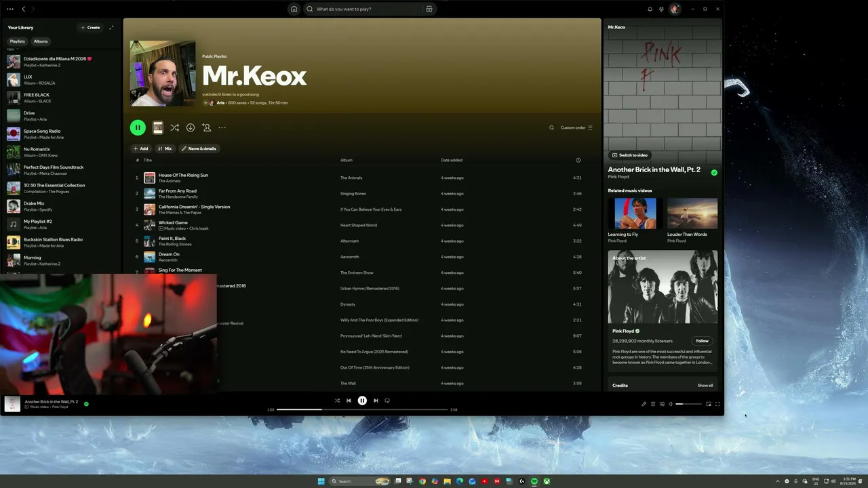Switch to video in Now Playing panel

[630, 155]
